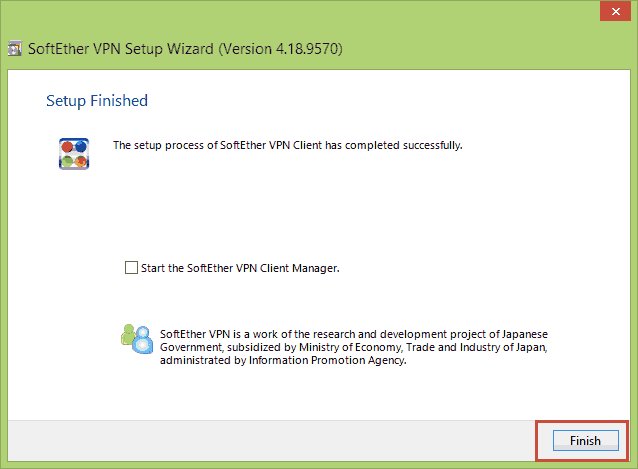Click the empty green title bar area
The width and height of the screenshot is (638, 469).
468,49
